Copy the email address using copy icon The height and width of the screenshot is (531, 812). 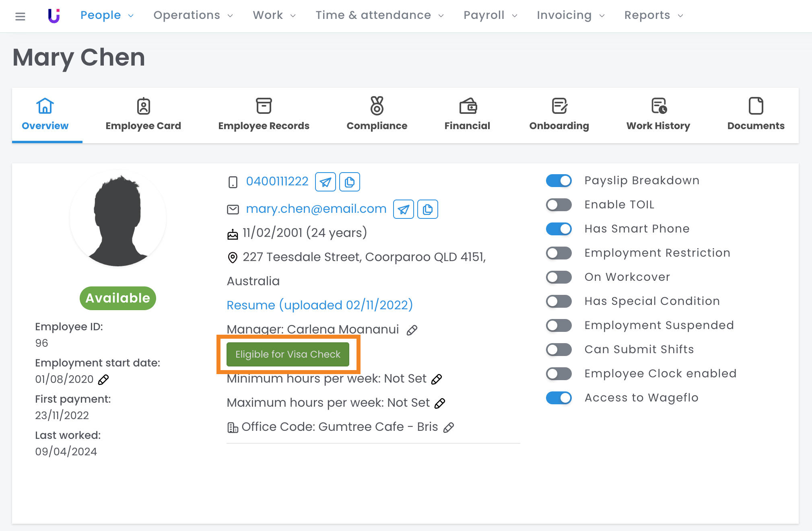click(x=427, y=209)
